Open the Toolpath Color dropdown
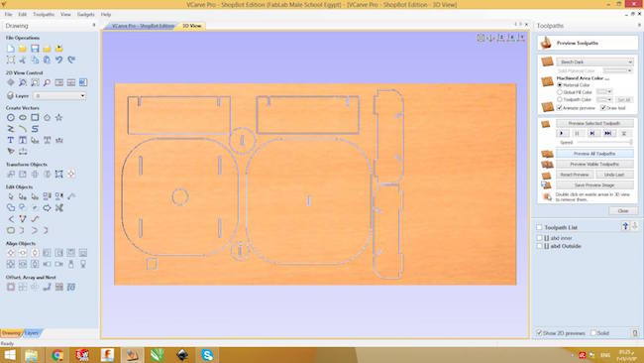The image size is (644, 363). [x=604, y=99]
